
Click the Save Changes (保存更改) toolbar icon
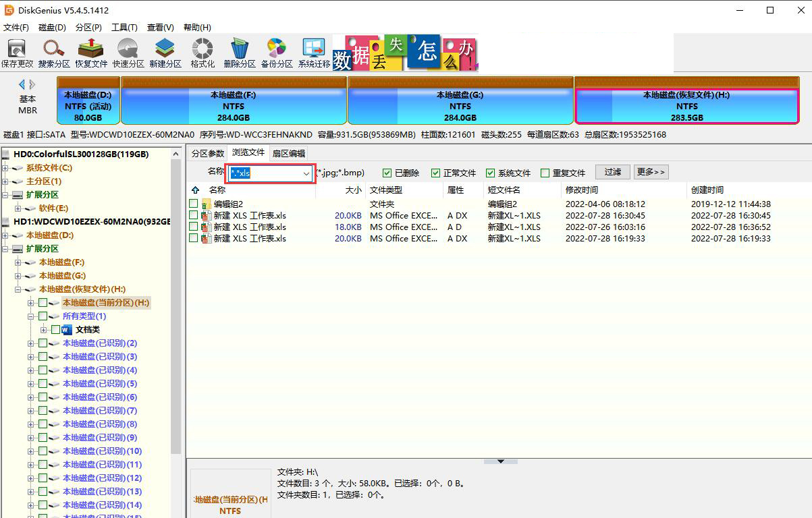tap(17, 53)
